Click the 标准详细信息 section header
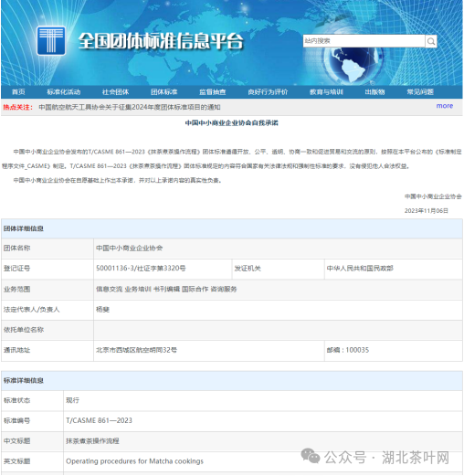464x476 pixels. [x=232, y=381]
